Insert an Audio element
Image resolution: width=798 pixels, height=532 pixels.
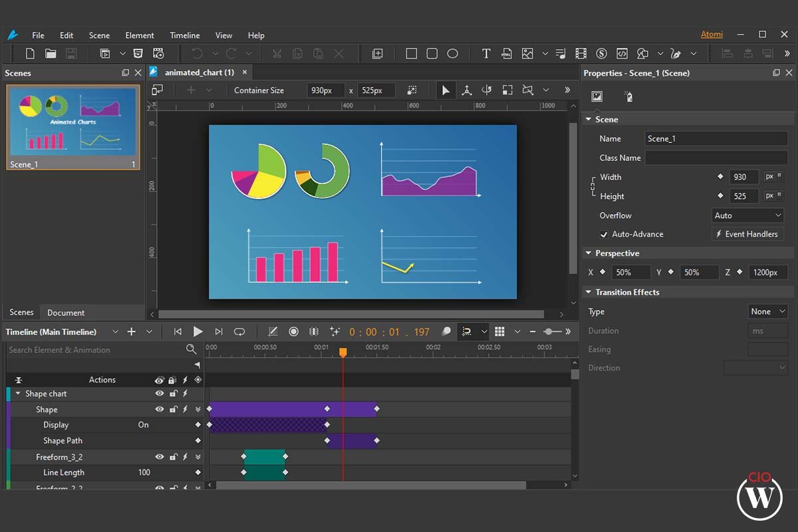561,54
